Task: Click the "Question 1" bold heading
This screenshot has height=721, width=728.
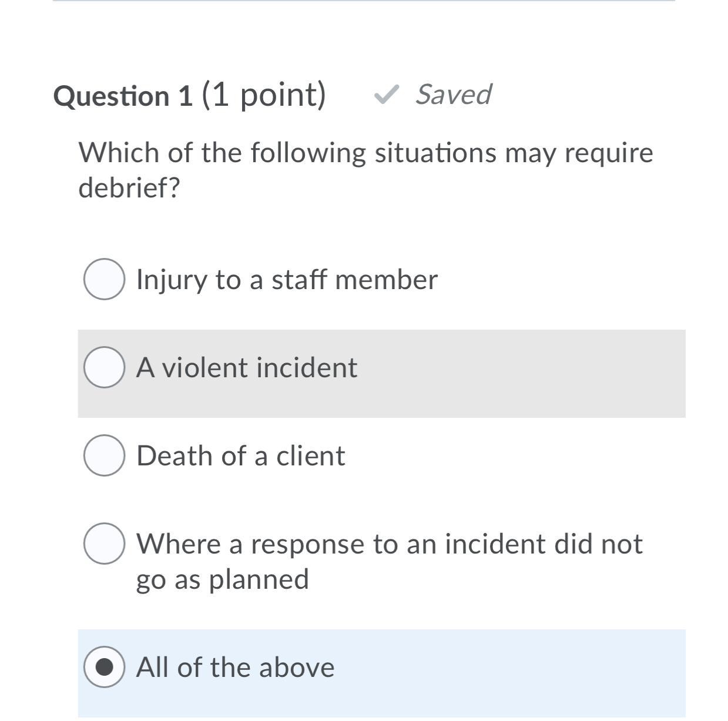Action: coord(123,96)
